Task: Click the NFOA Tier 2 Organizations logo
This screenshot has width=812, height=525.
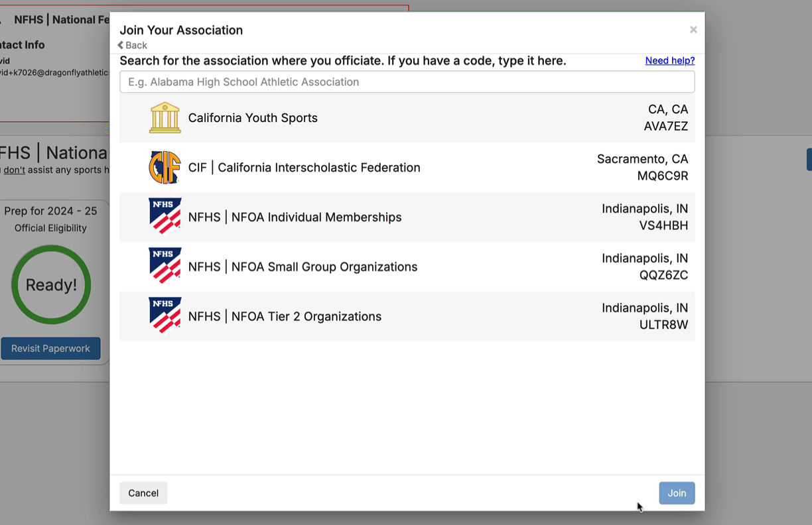Action: (x=165, y=316)
